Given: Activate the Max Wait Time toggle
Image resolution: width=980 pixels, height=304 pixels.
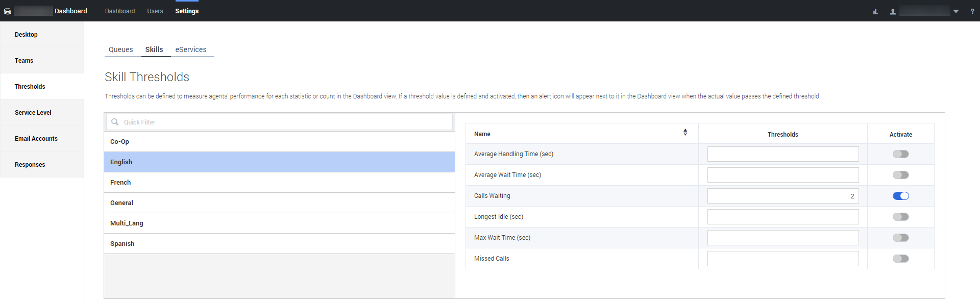Looking at the screenshot, I should pyautogui.click(x=900, y=238).
